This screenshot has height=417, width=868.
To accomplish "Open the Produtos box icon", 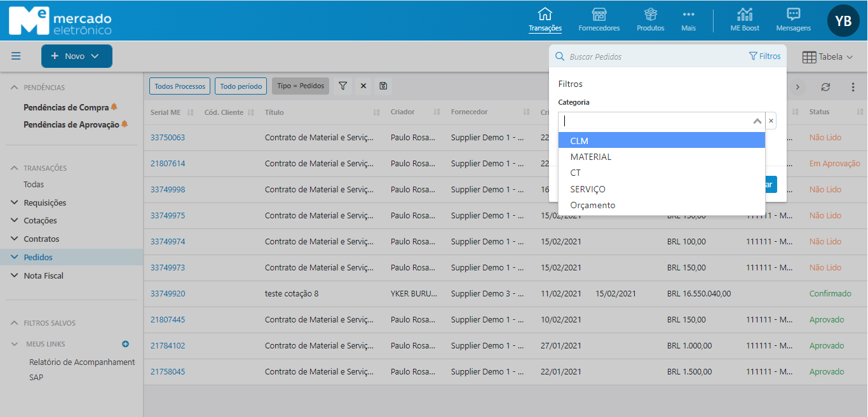I will [650, 15].
